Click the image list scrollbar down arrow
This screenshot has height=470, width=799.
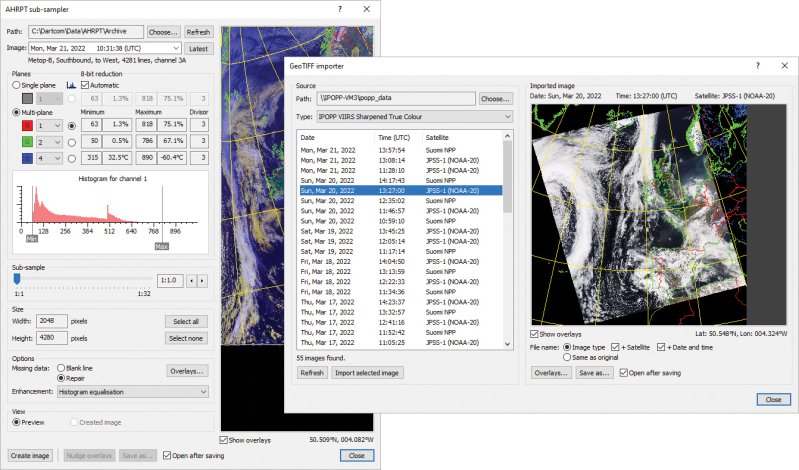pyautogui.click(x=507, y=344)
